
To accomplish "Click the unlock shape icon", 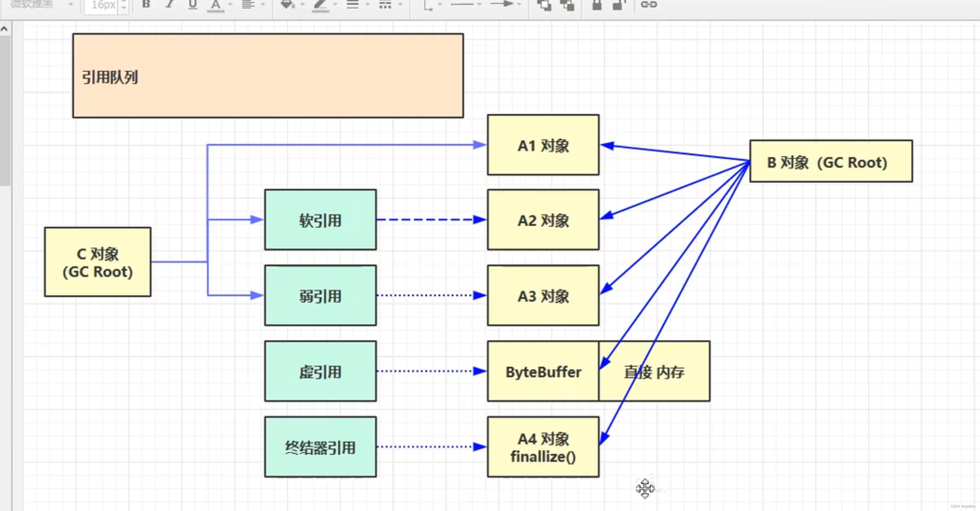I will [619, 5].
